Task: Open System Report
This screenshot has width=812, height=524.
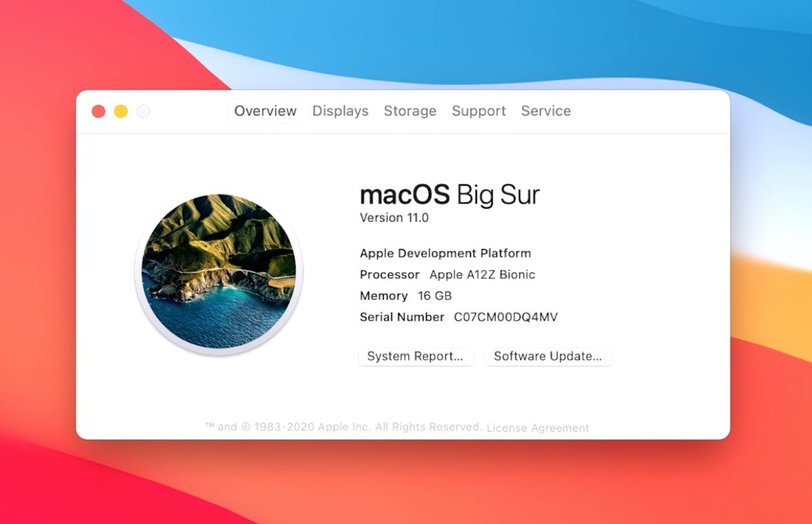Action: (415, 356)
